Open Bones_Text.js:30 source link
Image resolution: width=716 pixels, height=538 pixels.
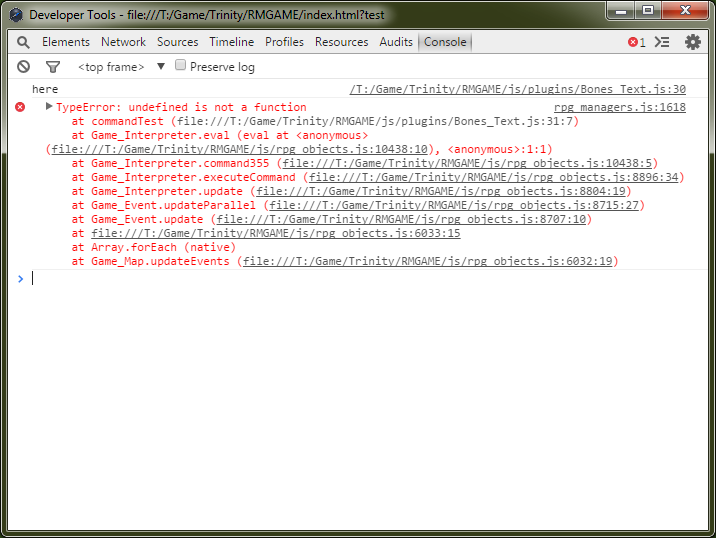(x=517, y=90)
